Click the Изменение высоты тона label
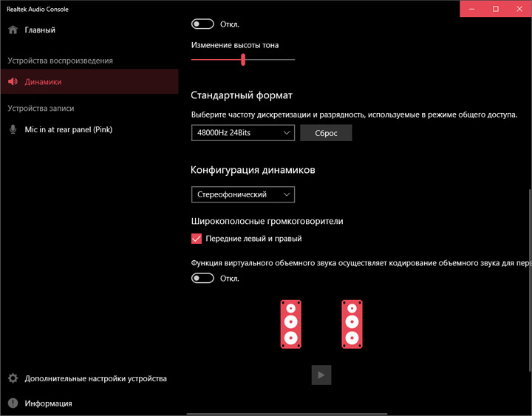532x416 pixels. (235, 45)
